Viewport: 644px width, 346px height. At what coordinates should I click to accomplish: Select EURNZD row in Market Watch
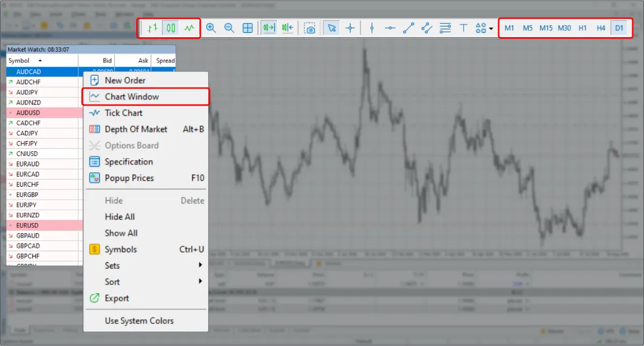tap(45, 215)
